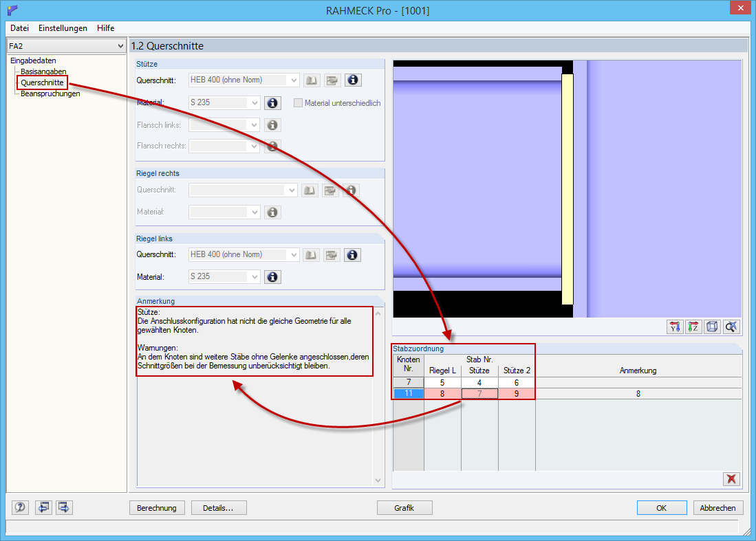Delete entry using the red X button
This screenshot has width=756, height=541.
coord(731,479)
